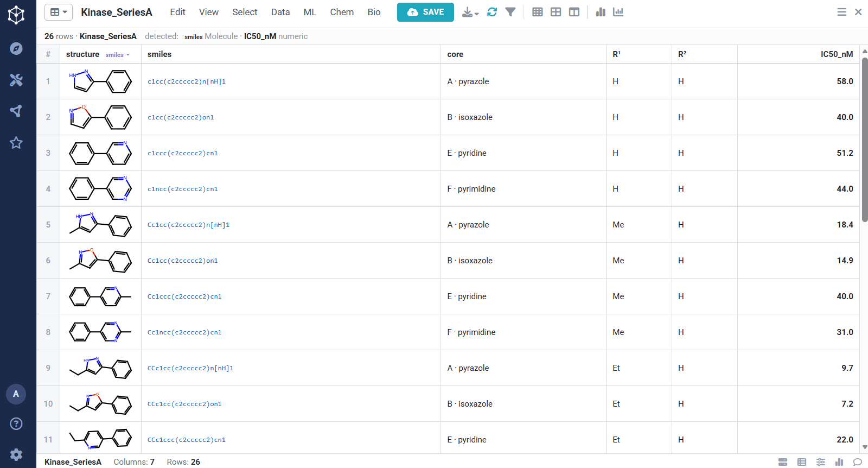The width and height of the screenshot is (868, 468).
Task: Select the isoxazole structure in row 2
Action: pyautogui.click(x=100, y=117)
